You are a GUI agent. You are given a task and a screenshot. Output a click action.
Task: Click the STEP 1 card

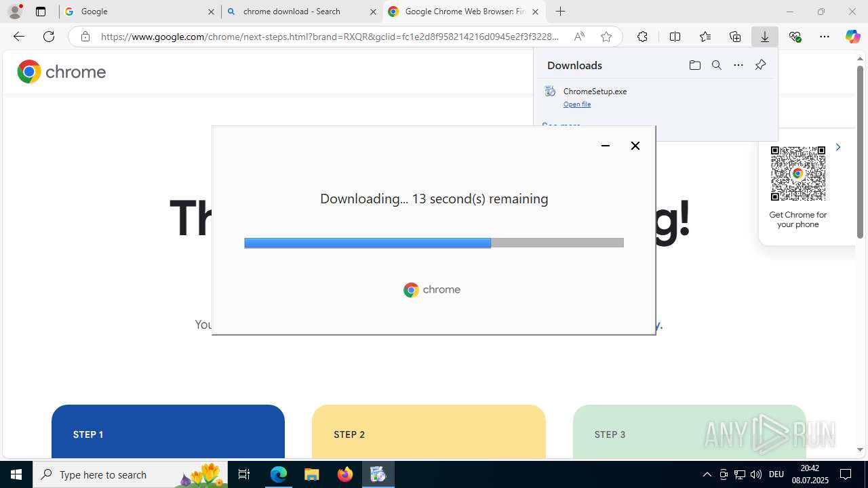pyautogui.click(x=168, y=431)
